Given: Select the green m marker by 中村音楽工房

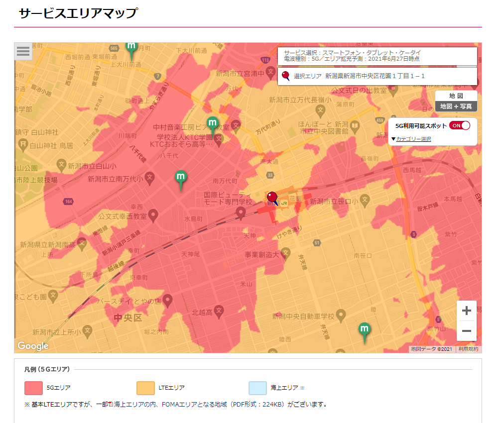Looking at the screenshot, I should tap(213, 126).
